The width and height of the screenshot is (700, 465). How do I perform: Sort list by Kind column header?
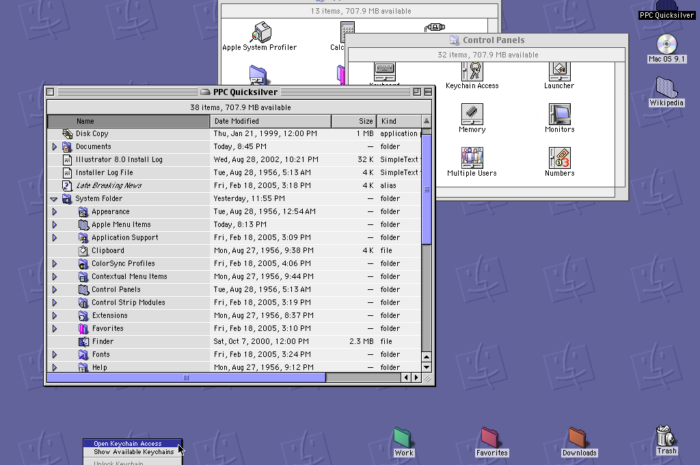coord(399,121)
